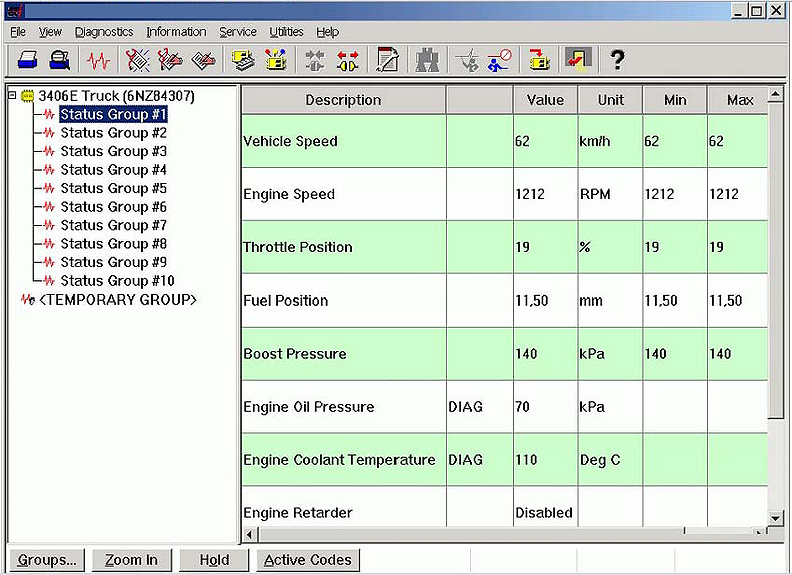Select Status Group #3 in the tree
The image size is (792, 575).
click(114, 151)
